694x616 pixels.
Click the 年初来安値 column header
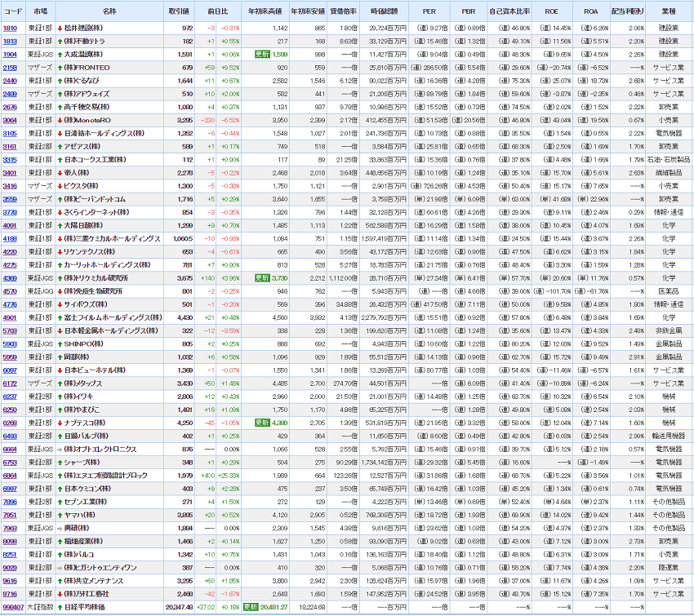click(308, 11)
